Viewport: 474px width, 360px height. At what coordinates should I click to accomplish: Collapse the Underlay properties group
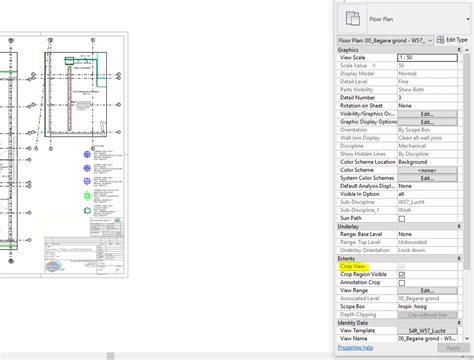[459, 226]
